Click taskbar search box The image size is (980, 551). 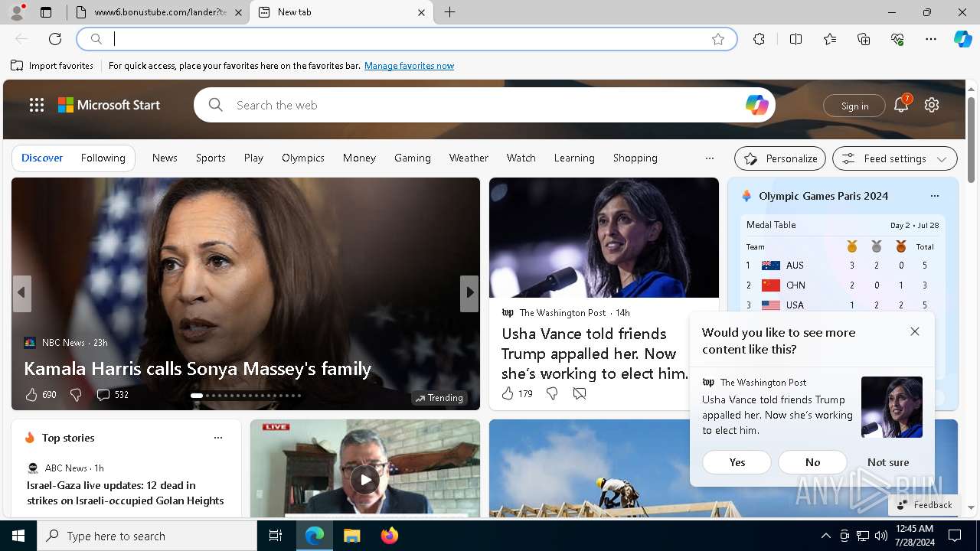(x=147, y=536)
